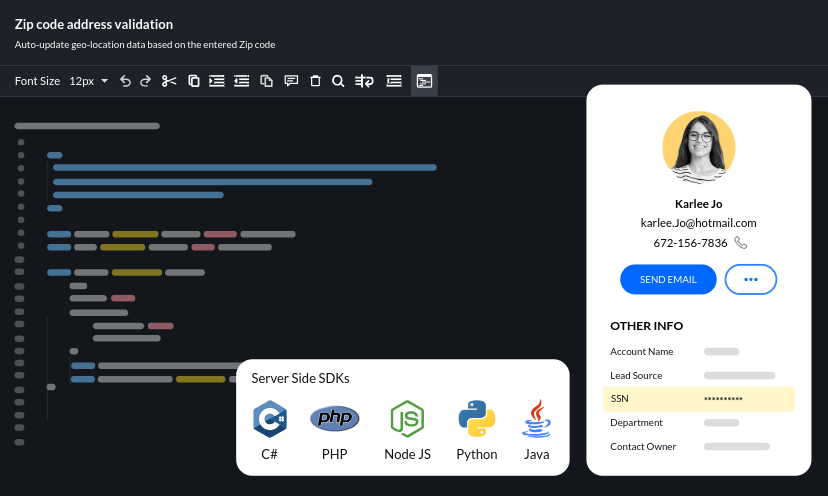Click the Node JS SDK logo

coord(407,419)
